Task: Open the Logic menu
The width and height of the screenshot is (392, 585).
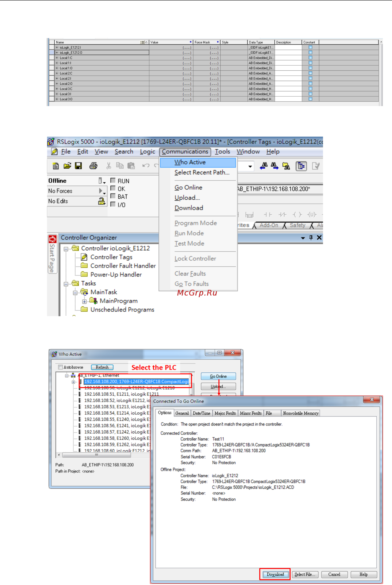Action: [148, 152]
